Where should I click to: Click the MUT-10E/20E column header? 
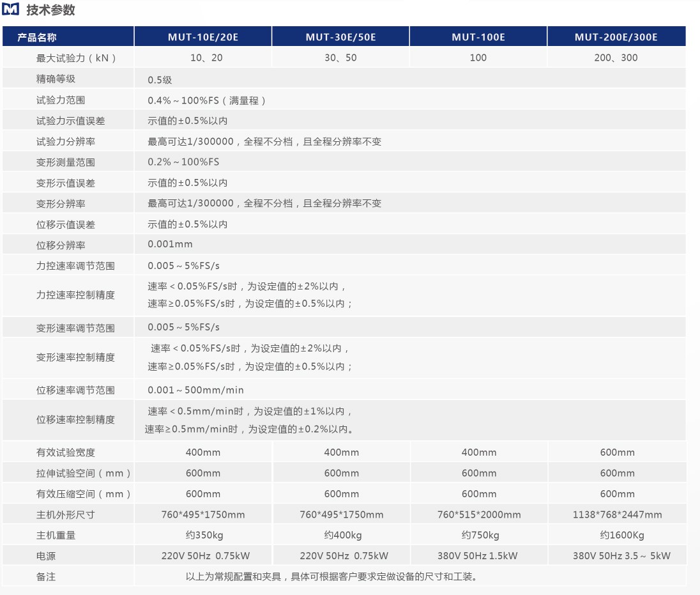point(203,37)
